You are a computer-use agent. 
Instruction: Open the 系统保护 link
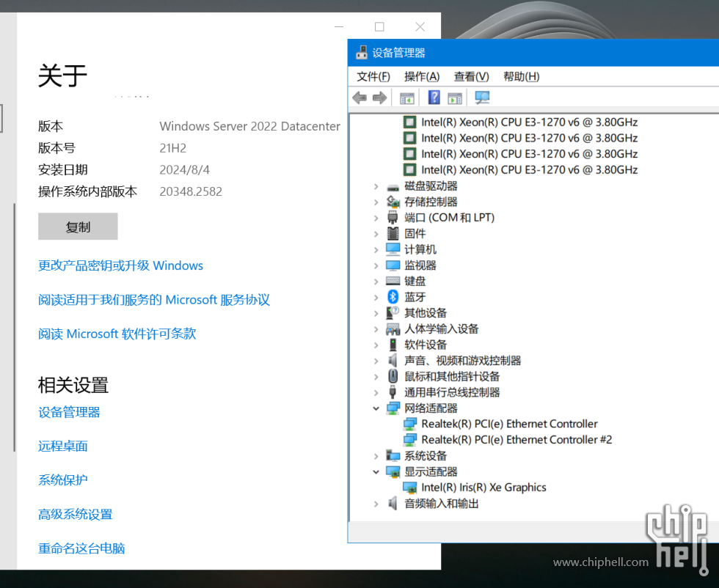[x=63, y=479]
